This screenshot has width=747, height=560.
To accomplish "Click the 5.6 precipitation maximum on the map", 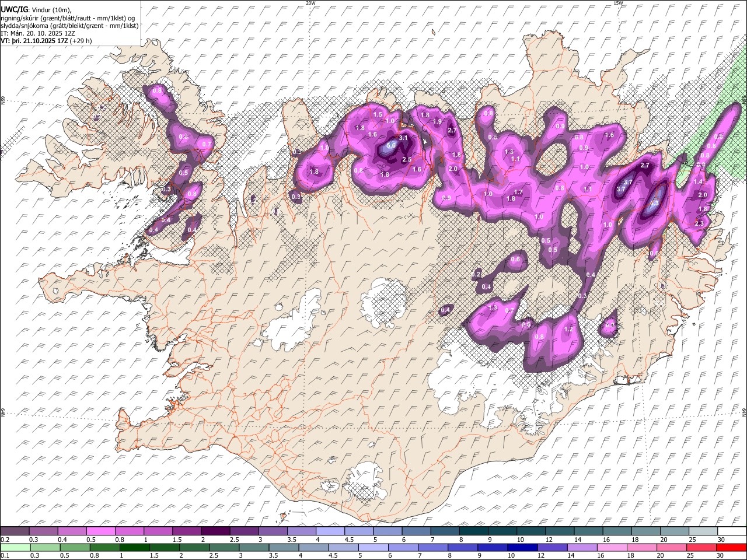I will [391, 145].
